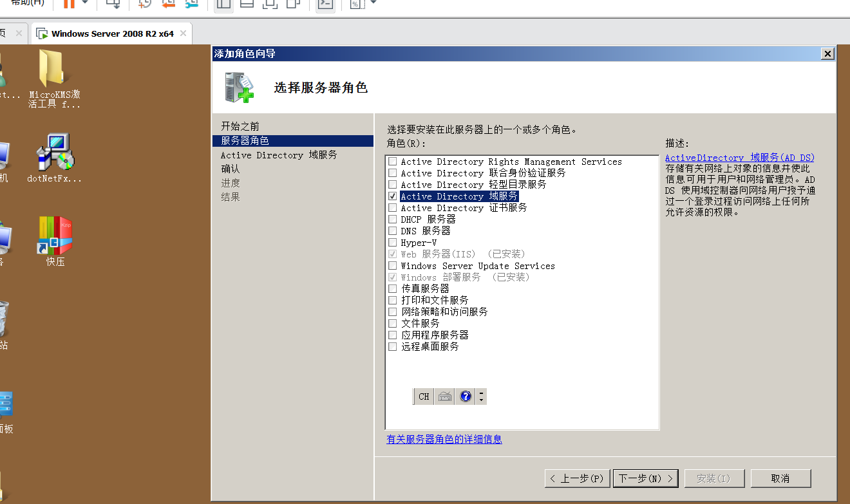Tick the Windows Server Update Services checkbox

(x=393, y=266)
